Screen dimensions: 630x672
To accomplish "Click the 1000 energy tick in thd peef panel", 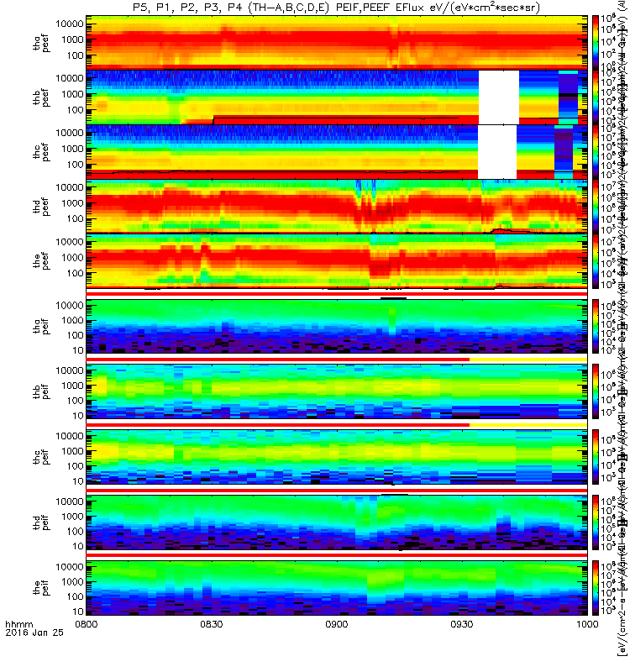I will point(72,203).
